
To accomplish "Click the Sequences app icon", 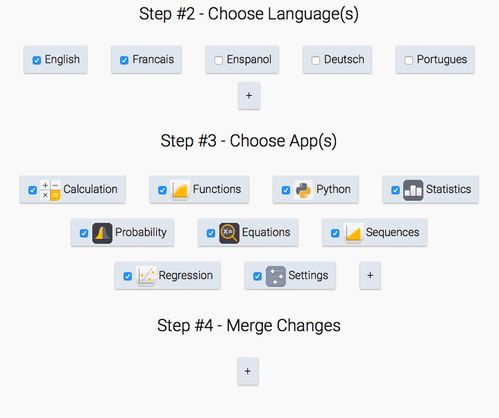I will 353,233.
